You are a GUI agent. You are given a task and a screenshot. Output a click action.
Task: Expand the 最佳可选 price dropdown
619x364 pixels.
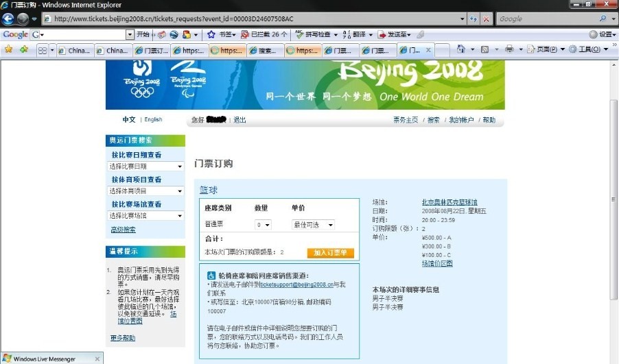point(313,225)
